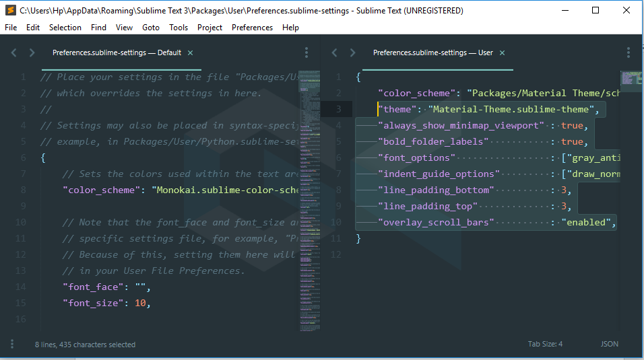Screen dimensions: 644x360
Task: Switch to Preferences.sublime-settings — User tab
Action: pyautogui.click(x=432, y=52)
